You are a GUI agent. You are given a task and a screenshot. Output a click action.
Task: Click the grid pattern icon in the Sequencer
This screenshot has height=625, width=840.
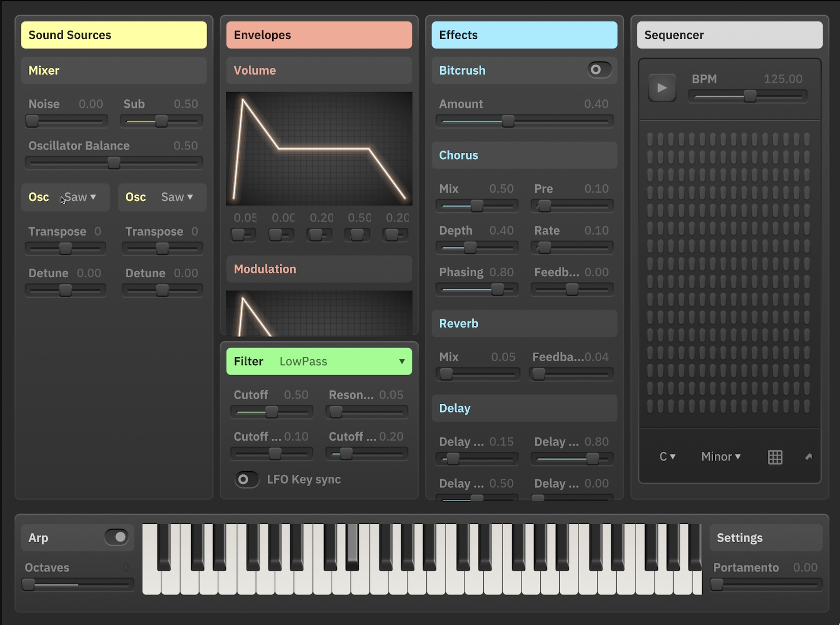coord(775,457)
